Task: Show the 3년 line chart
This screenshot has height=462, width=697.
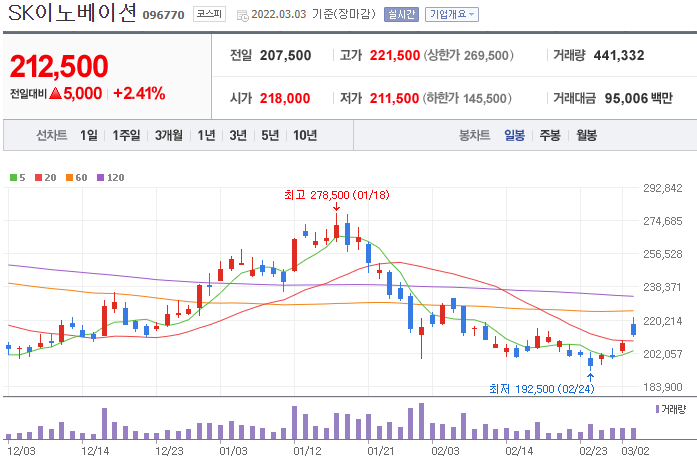Action: click(238, 135)
